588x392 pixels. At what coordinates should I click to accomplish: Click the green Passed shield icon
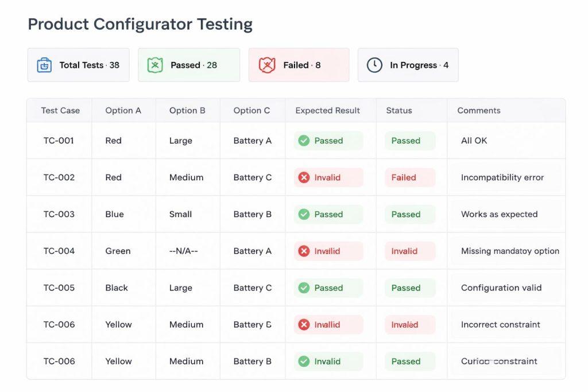(155, 65)
